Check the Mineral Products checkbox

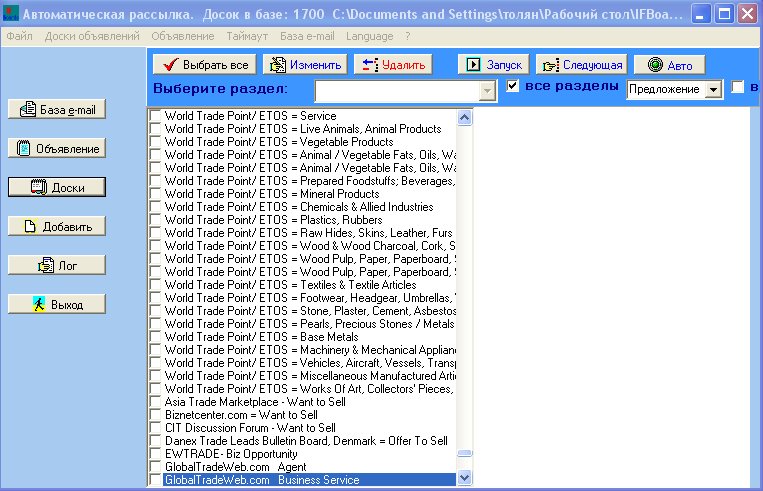155,194
